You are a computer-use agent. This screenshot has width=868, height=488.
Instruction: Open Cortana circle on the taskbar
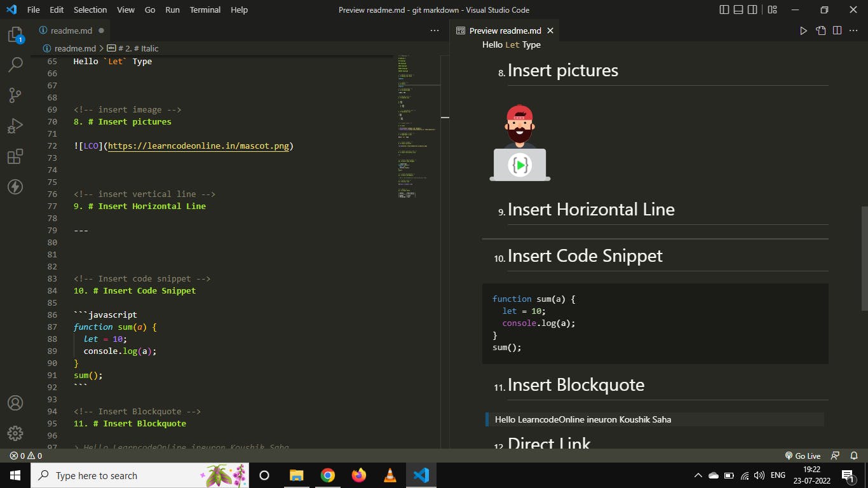(264, 475)
